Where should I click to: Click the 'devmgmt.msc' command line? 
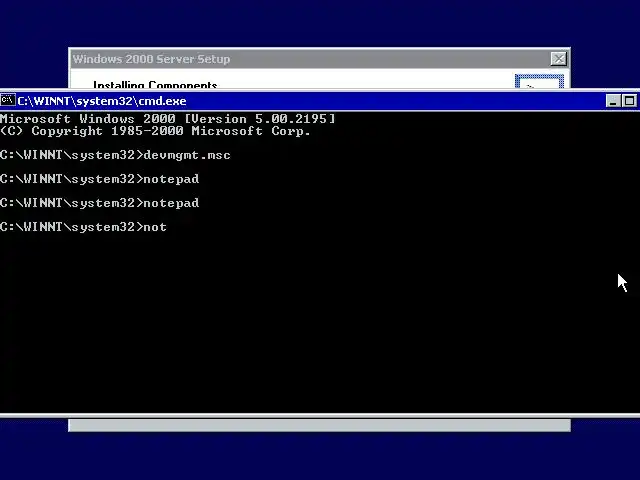tap(116, 155)
